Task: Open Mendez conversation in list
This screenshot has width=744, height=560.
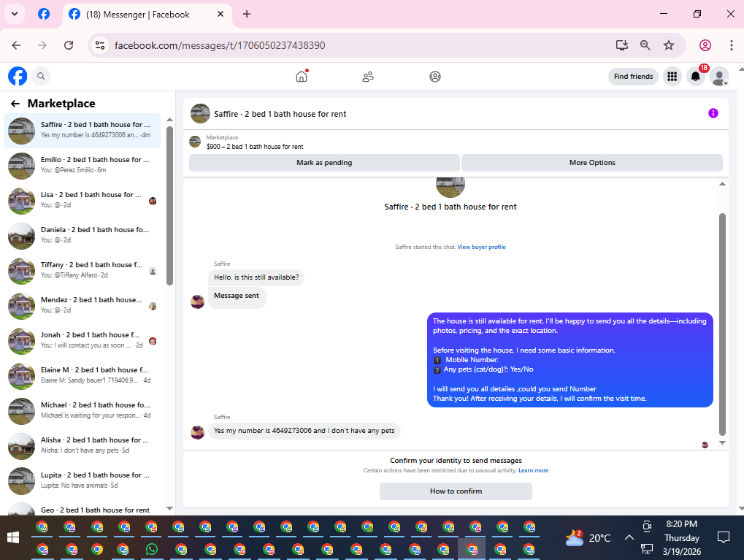Action: pyautogui.click(x=82, y=306)
